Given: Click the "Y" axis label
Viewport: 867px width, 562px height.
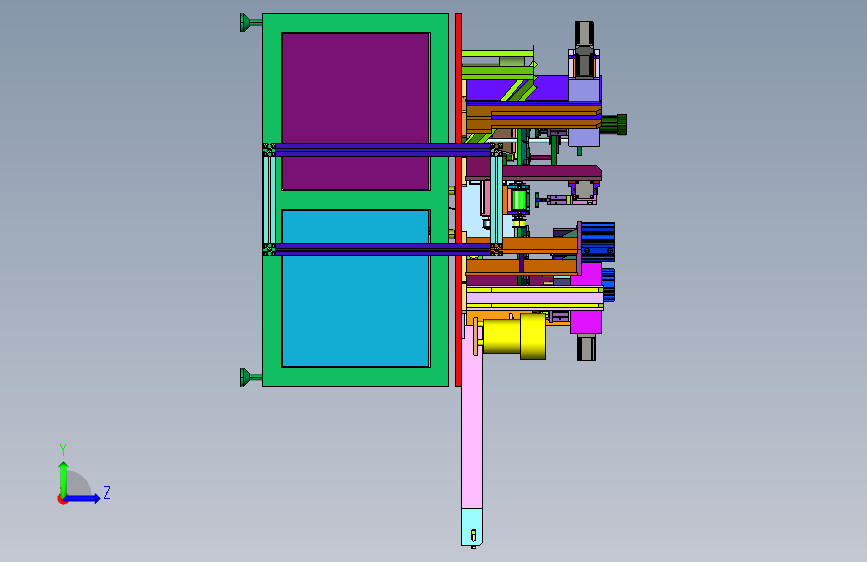Looking at the screenshot, I should coord(63,449).
